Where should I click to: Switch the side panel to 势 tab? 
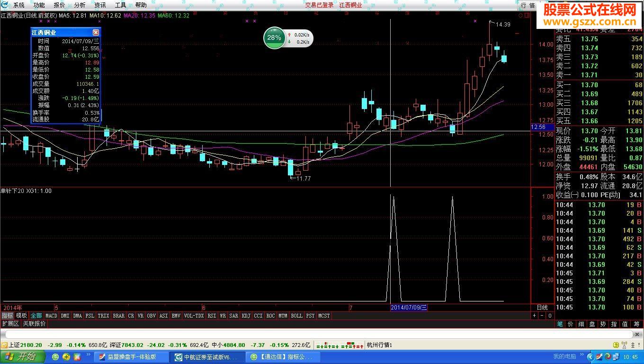[x=603, y=324]
